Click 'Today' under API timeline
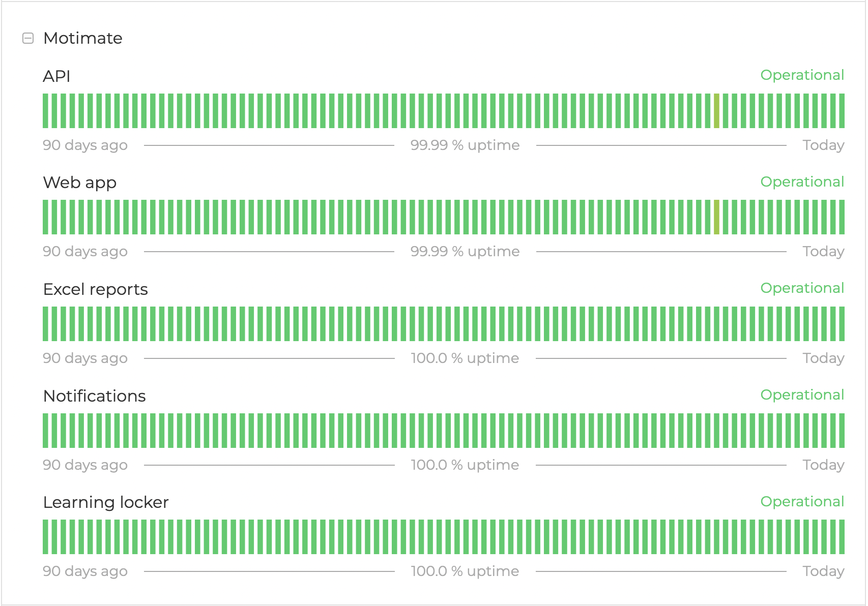The width and height of the screenshot is (868, 606). coord(823,145)
